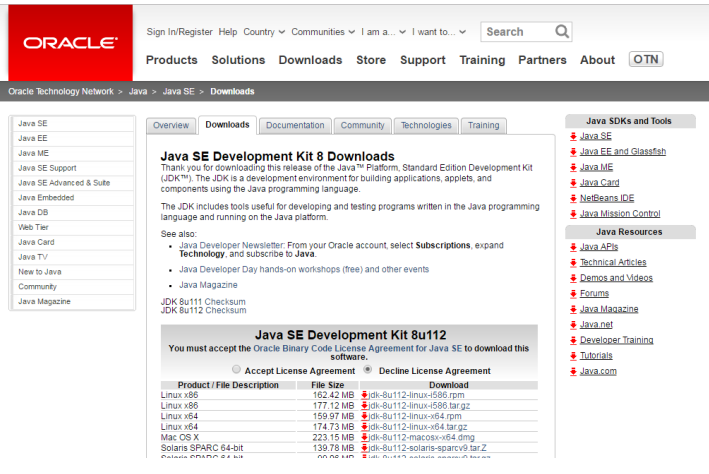Image resolution: width=709 pixels, height=474 pixels.
Task: Click red arrow beside Demos and Videos
Action: [573, 278]
